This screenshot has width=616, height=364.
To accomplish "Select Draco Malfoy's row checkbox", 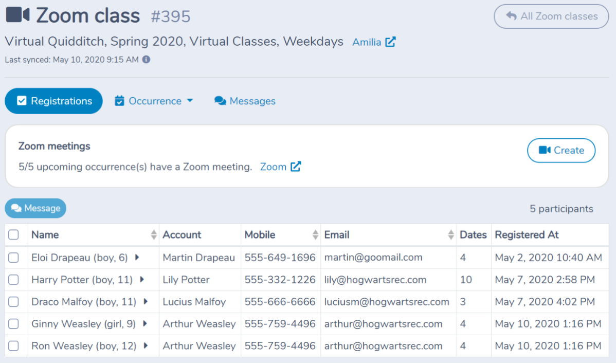I will click(14, 302).
